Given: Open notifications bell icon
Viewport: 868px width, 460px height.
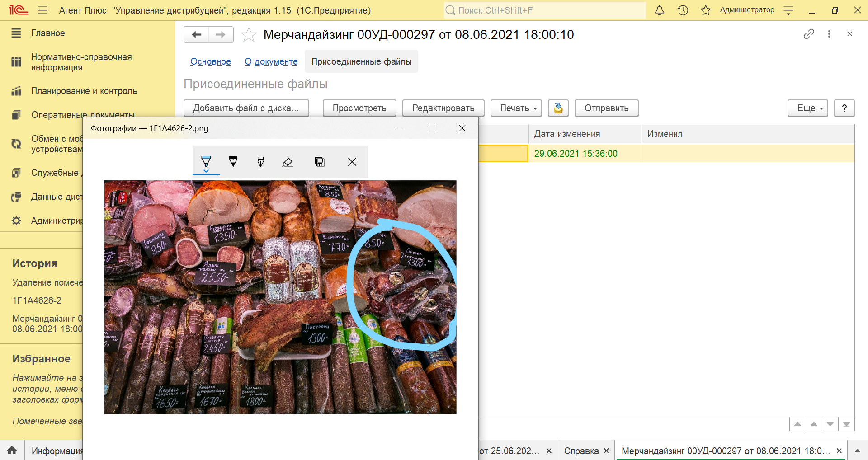Looking at the screenshot, I should pos(660,10).
